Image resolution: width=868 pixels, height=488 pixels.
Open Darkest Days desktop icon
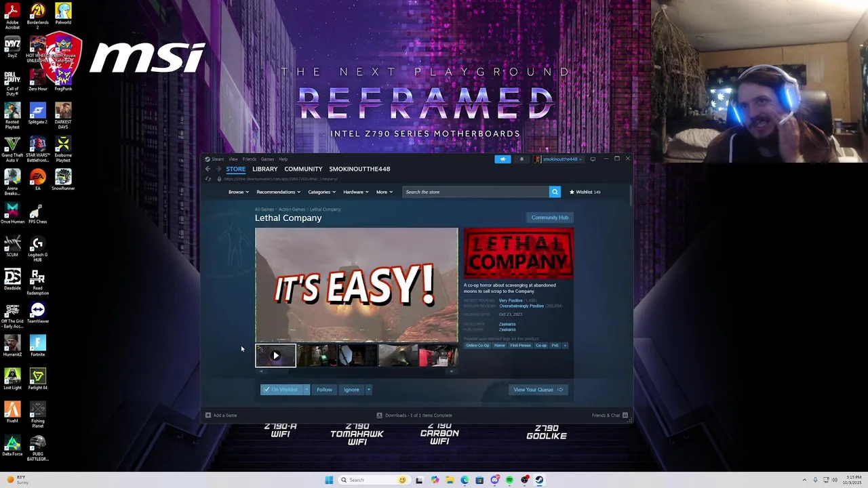[63, 115]
